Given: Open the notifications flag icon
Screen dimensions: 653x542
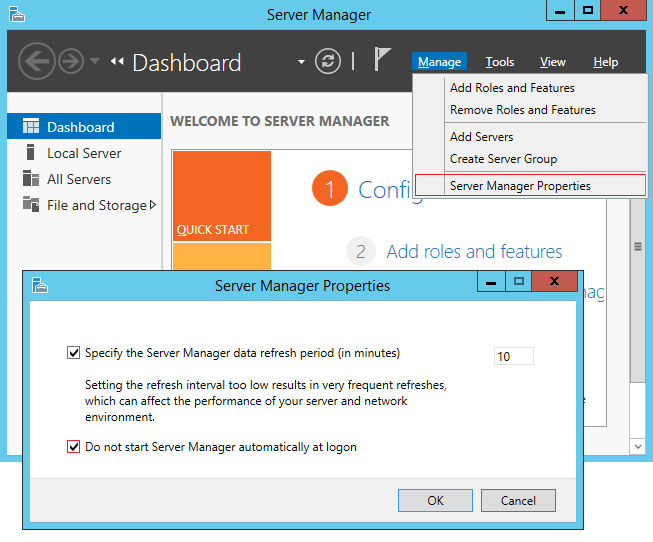Looking at the screenshot, I should click(383, 60).
